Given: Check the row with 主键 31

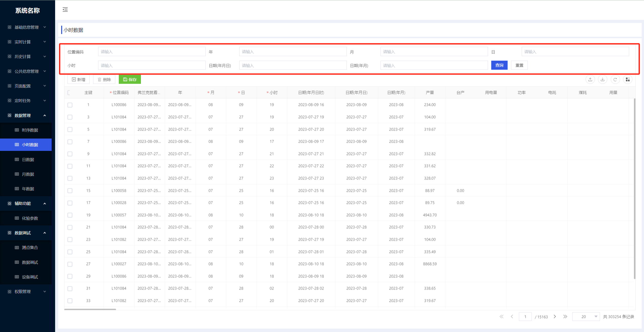Looking at the screenshot, I should point(70,289).
